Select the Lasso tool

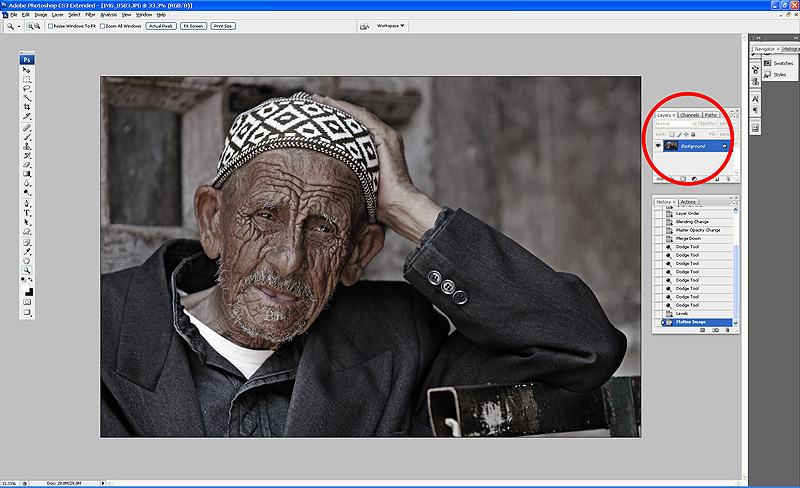[27, 89]
